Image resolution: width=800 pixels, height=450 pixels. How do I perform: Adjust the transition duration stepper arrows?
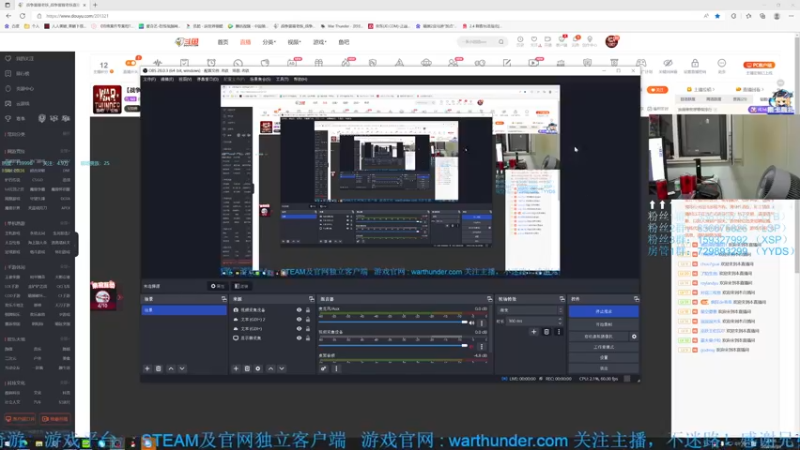click(560, 321)
